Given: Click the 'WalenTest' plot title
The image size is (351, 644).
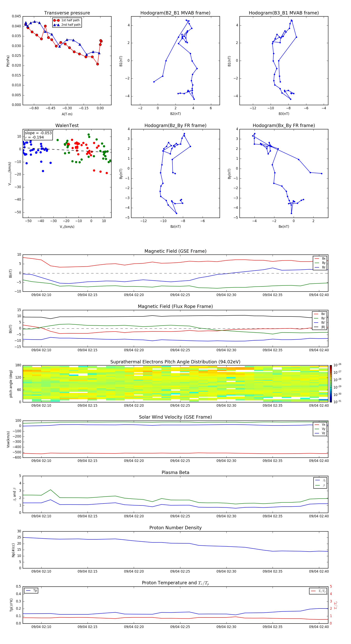Looking at the screenshot, I should [x=67, y=125].
